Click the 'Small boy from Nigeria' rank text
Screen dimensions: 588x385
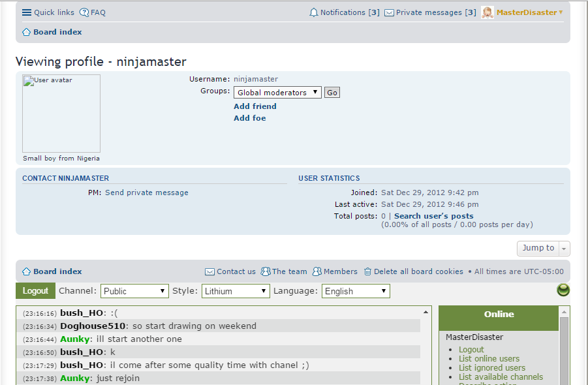[61, 158]
